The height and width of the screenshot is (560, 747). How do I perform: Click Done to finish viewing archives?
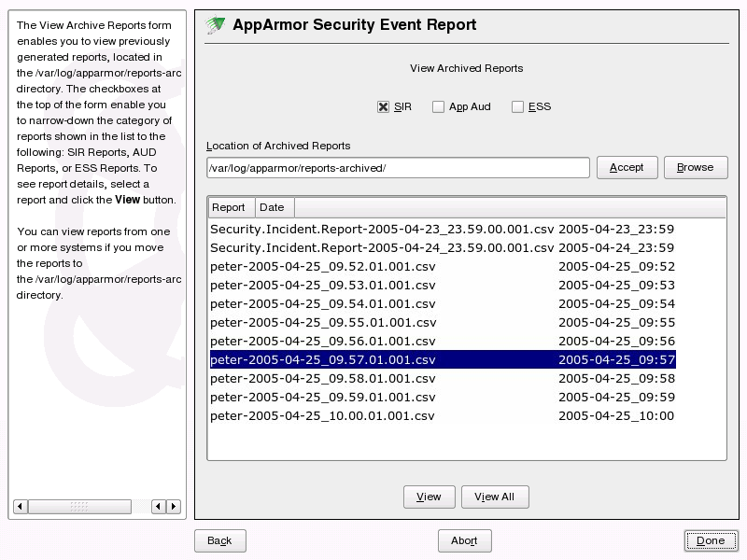711,540
